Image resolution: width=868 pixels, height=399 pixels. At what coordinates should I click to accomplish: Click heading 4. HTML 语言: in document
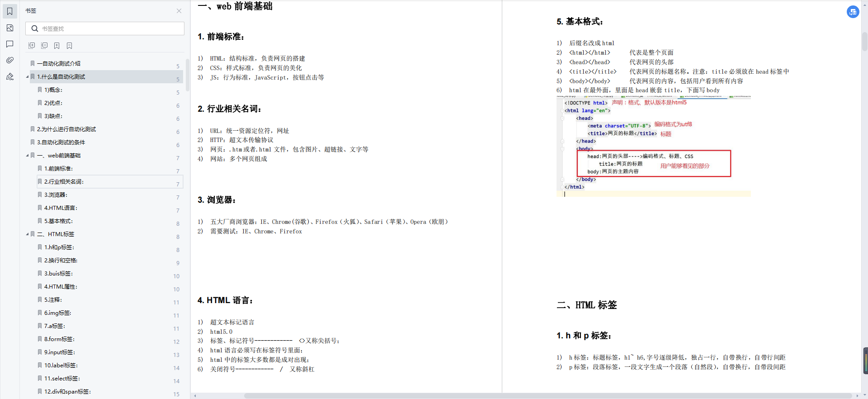pyautogui.click(x=225, y=300)
